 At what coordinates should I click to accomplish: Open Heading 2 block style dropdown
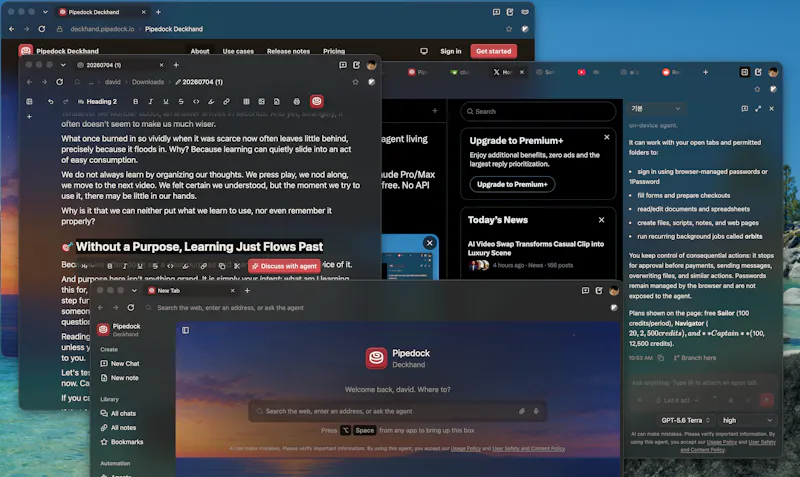97,102
